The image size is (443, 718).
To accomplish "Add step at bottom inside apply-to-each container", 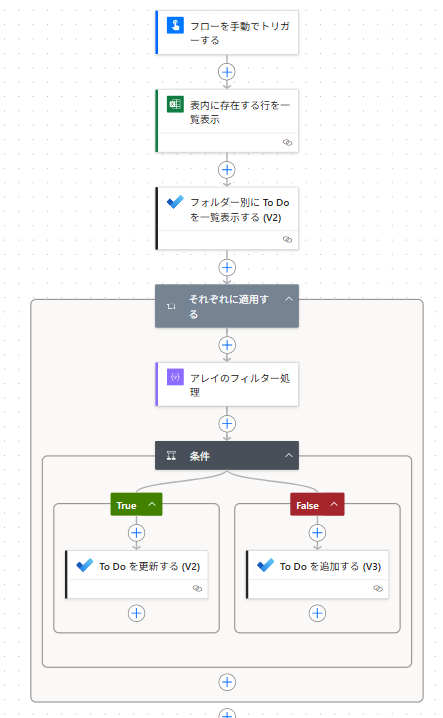I will pos(227,682).
